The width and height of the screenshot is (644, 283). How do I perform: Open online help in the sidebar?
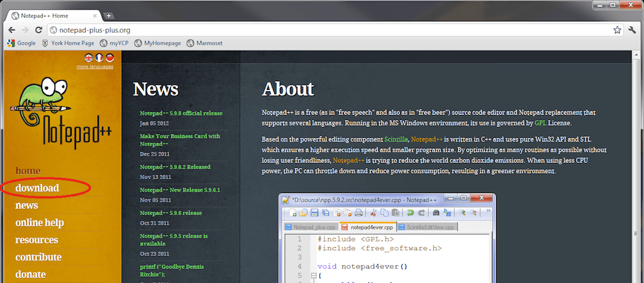click(40, 223)
